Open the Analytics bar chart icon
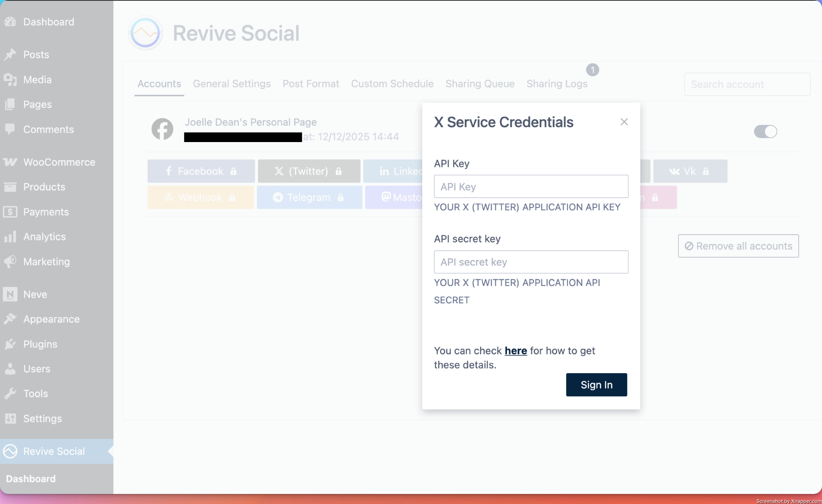 click(x=10, y=237)
